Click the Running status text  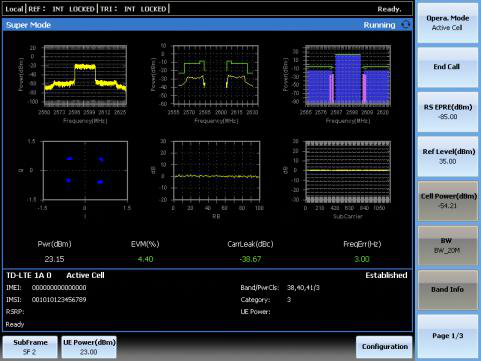pyautogui.click(x=379, y=25)
